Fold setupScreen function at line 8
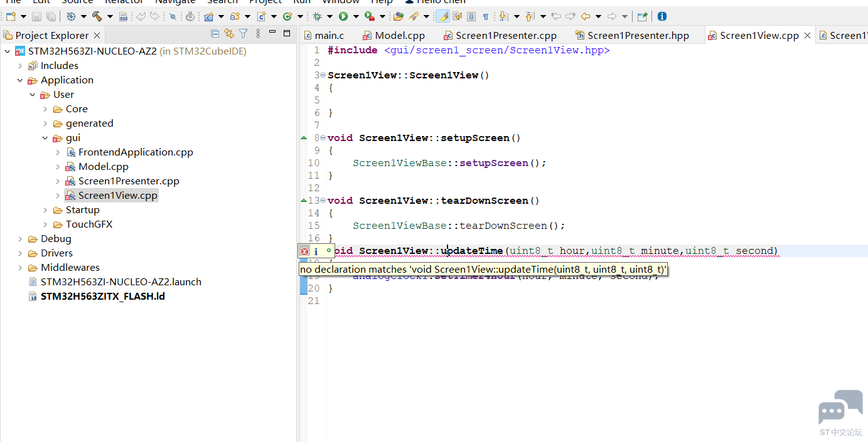Screen dimensions: 868x442 point(323,138)
